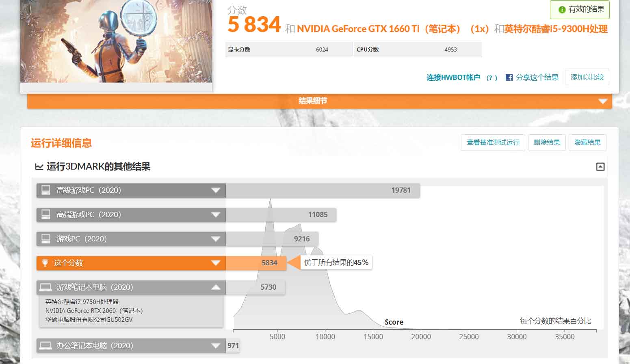
Task: Click the (?) help link next to HWBOT
Action: tap(491, 78)
